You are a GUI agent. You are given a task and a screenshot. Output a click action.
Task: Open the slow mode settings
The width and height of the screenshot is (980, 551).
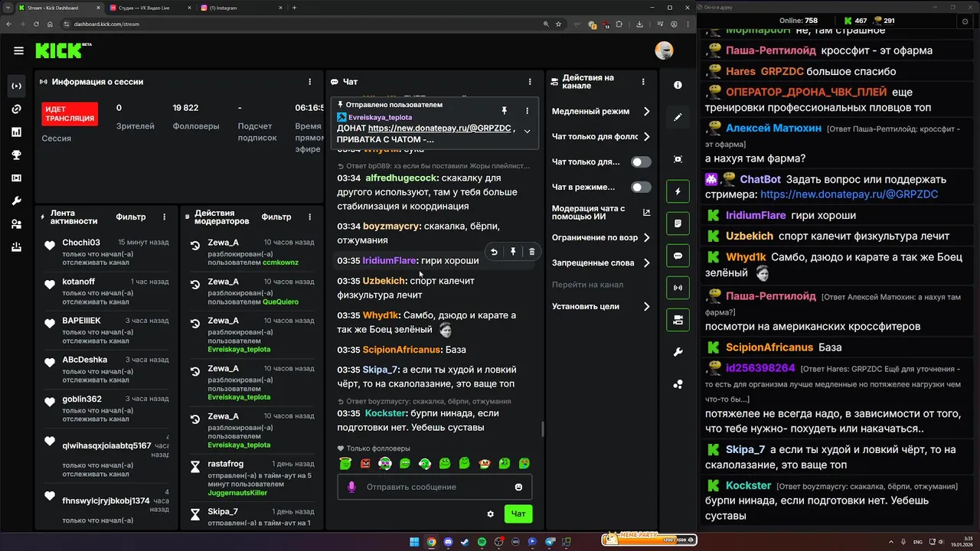(x=601, y=112)
